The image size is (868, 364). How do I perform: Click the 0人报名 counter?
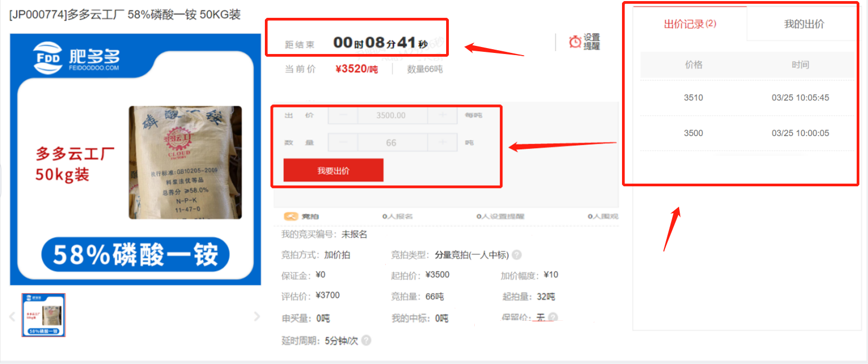(398, 217)
